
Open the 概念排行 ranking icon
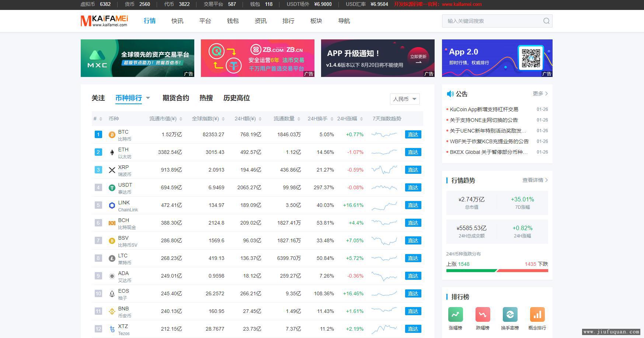(x=537, y=314)
